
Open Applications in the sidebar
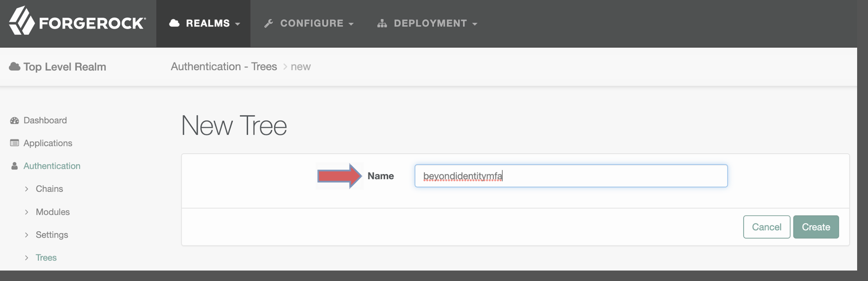[x=48, y=143]
